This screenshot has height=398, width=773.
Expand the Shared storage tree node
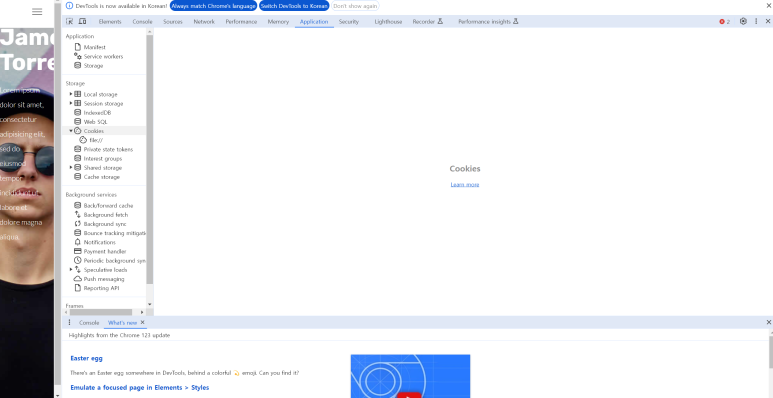point(71,167)
